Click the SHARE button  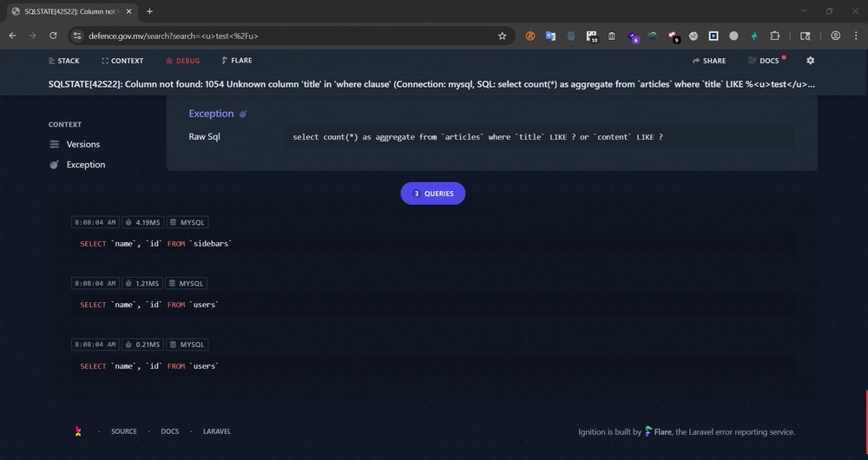(x=709, y=61)
